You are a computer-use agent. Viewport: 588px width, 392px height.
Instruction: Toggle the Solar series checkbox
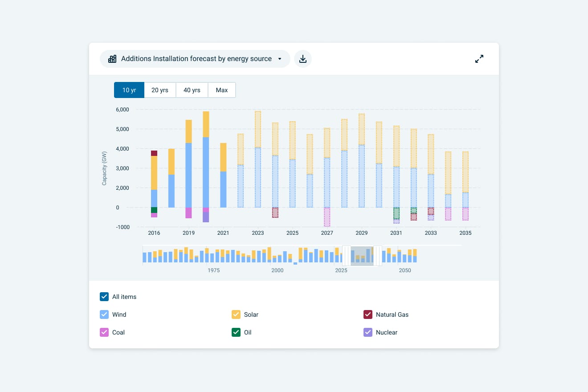(236, 314)
